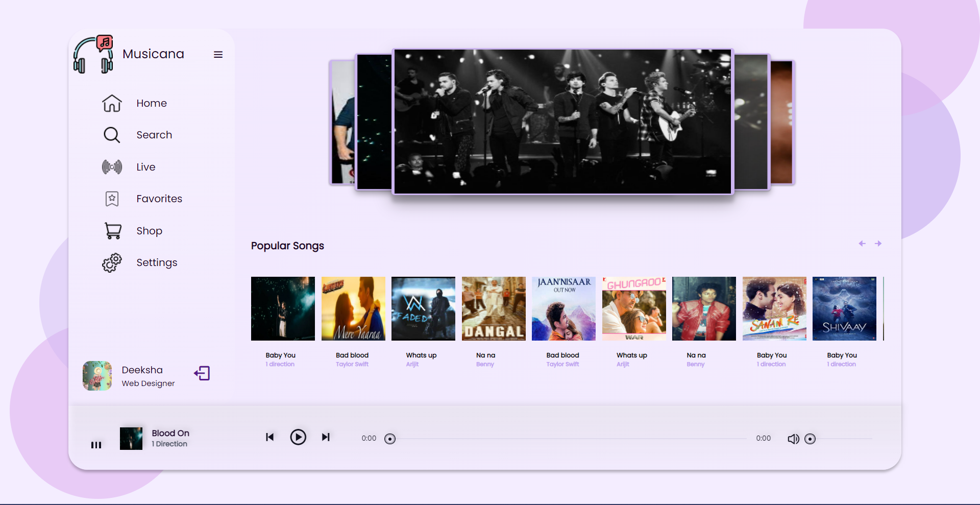The width and height of the screenshot is (980, 505).
Task: Open Search from the sidebar
Action: pyautogui.click(x=111, y=135)
